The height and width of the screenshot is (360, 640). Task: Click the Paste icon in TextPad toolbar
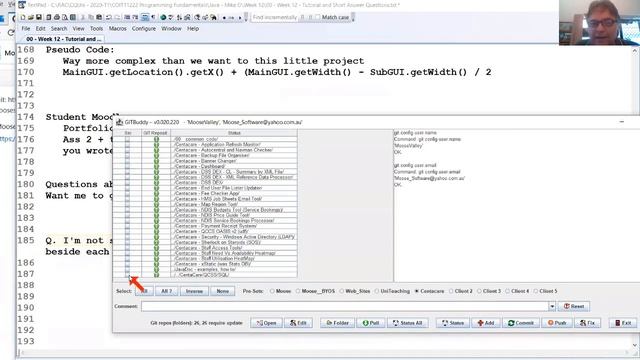point(99,18)
